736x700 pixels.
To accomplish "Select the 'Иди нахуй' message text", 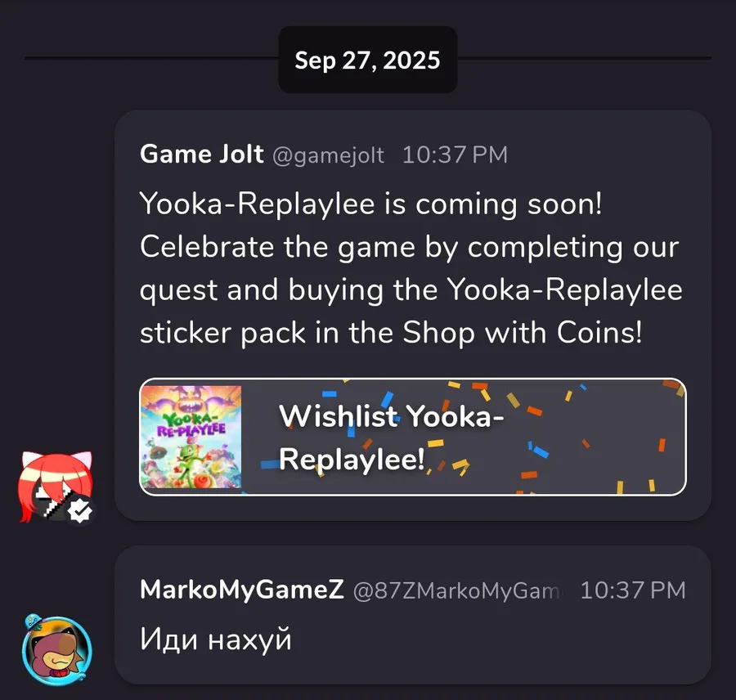I will pos(215,639).
